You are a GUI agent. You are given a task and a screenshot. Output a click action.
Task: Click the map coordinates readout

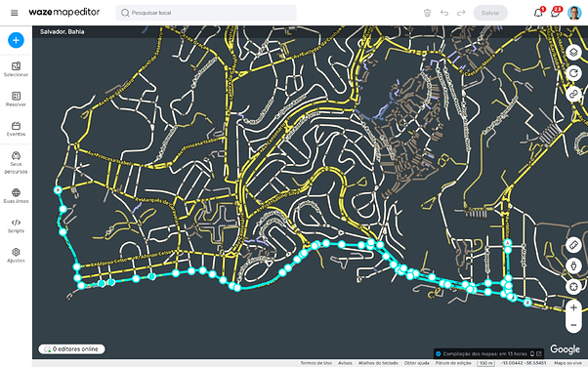pos(524,363)
